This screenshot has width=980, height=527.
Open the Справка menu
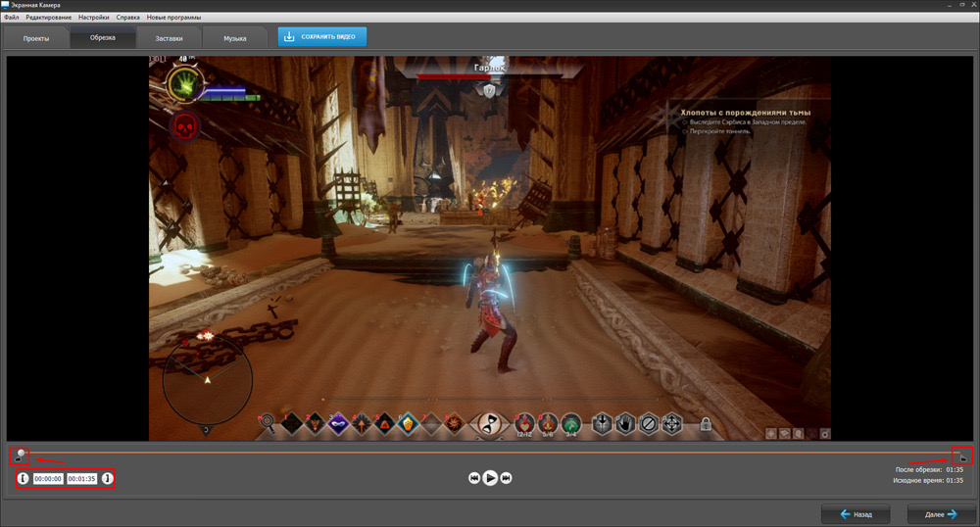coord(127,18)
